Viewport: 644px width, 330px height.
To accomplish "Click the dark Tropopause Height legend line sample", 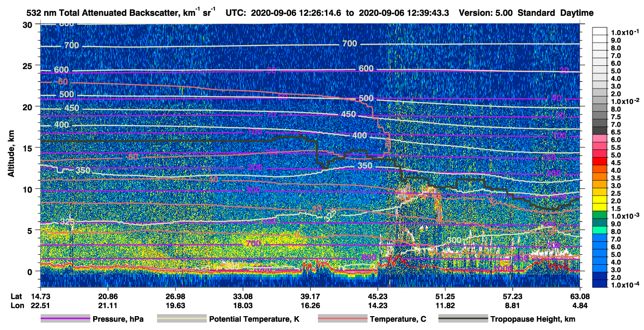I will tap(462, 319).
